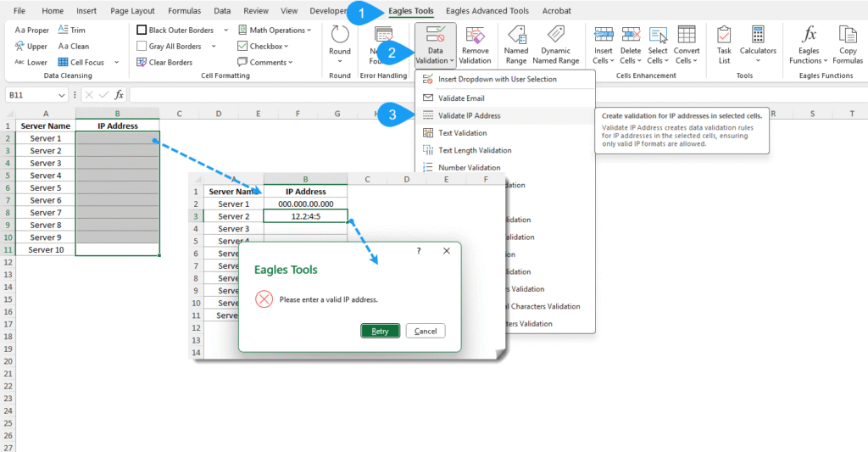Open Dynamic Named Range tool
This screenshot has width=868, height=452.
(x=556, y=46)
